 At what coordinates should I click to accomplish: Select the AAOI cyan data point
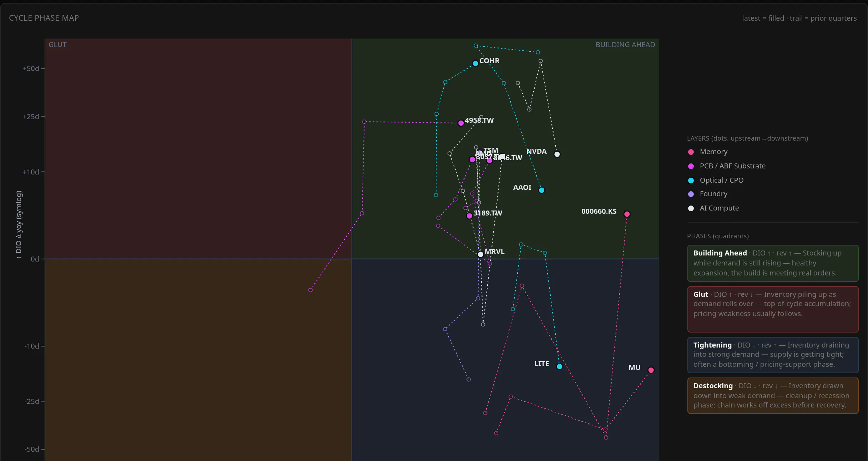pyautogui.click(x=542, y=190)
